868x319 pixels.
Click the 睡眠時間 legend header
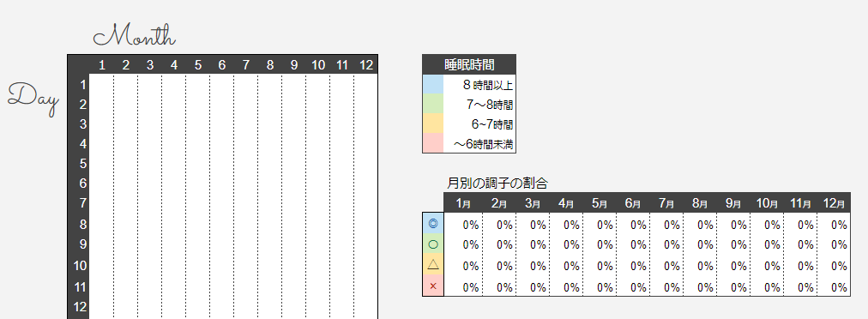pyautogui.click(x=469, y=64)
